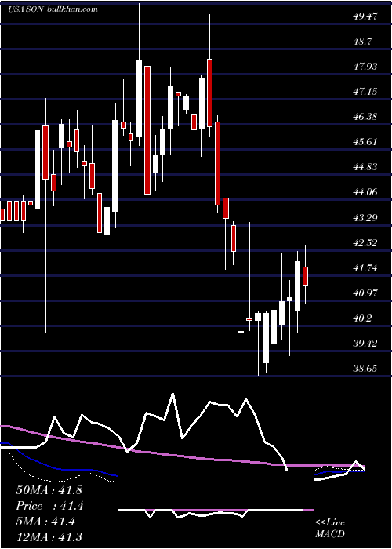The height and width of the screenshot is (549, 392).
Task: Click the 49.47 price axis label
Action: pyautogui.click(x=365, y=16)
